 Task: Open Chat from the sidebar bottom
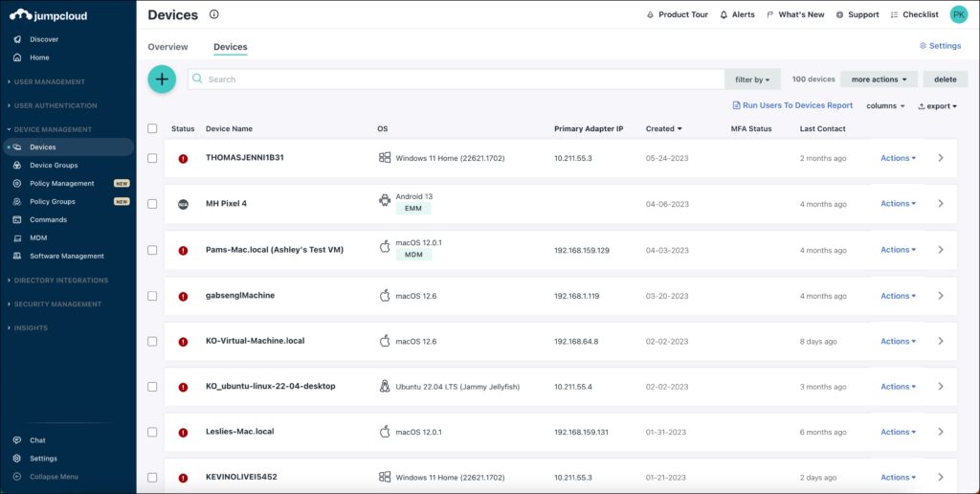(x=37, y=440)
